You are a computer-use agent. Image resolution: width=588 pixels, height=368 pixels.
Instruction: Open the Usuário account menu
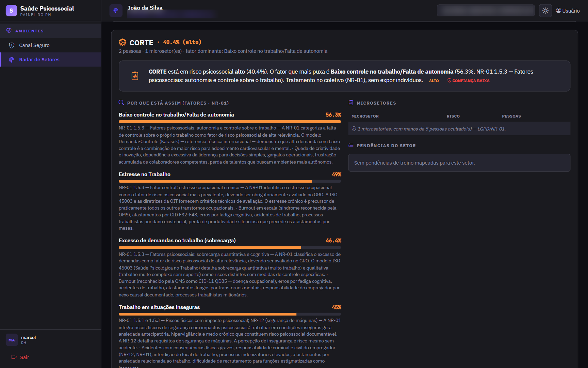568,11
